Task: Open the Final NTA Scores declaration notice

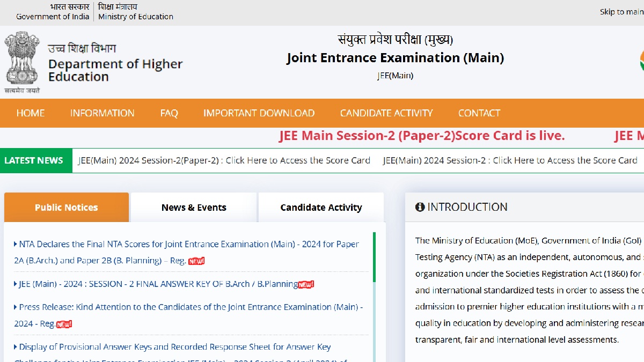Action: pos(186,245)
